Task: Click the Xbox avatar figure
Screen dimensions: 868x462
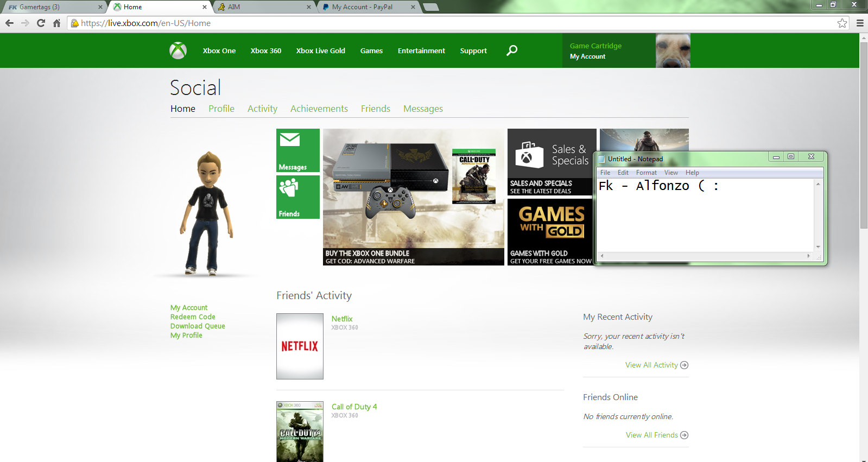Action: 207,213
